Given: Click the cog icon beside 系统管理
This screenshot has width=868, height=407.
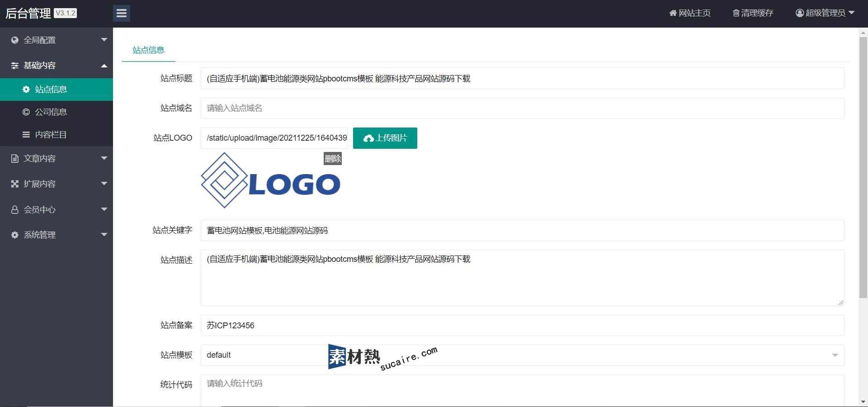Looking at the screenshot, I should [15, 235].
